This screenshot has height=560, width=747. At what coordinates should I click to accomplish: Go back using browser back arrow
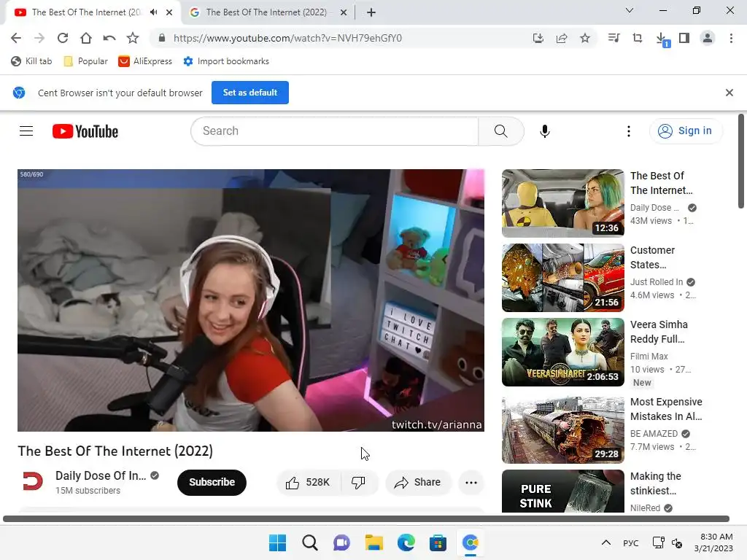coord(16,38)
